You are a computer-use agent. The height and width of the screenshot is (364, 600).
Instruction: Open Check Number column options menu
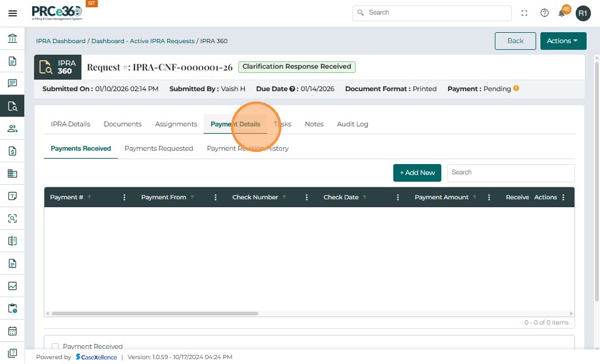click(306, 197)
